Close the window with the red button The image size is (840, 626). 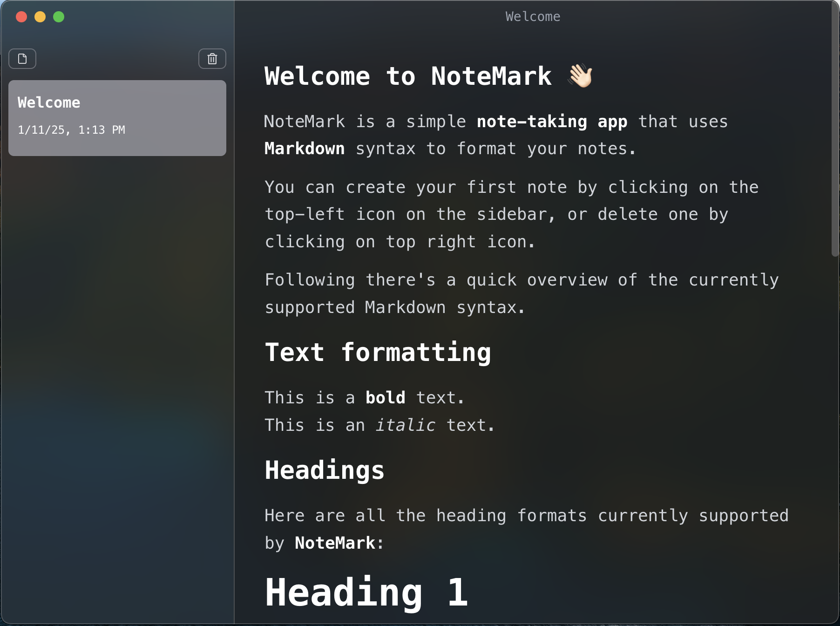pos(21,17)
